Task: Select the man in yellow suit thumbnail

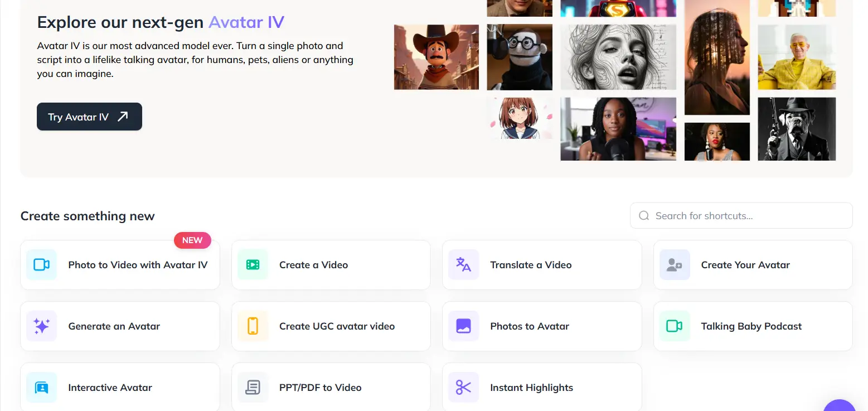Action: pos(797,57)
